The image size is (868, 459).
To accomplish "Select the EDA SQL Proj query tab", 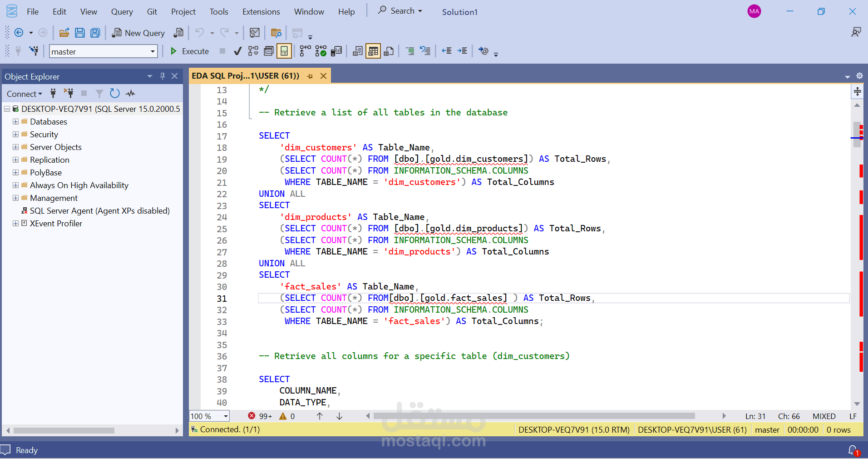I will point(246,76).
